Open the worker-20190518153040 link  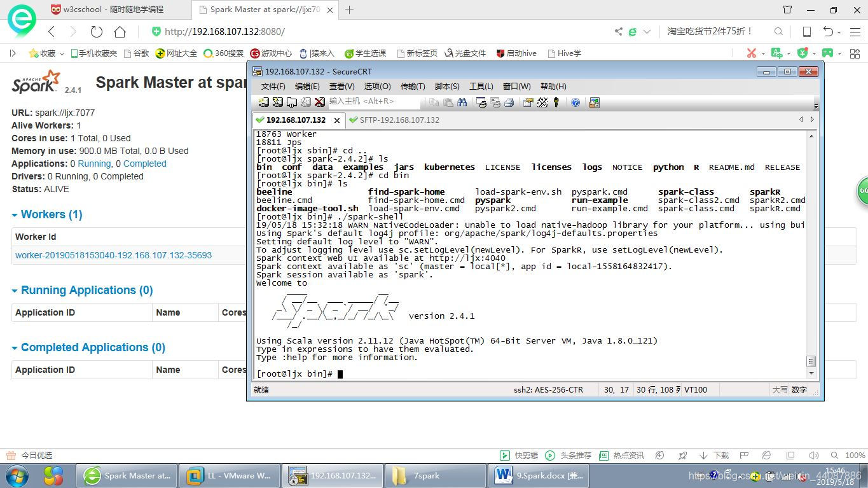click(113, 255)
